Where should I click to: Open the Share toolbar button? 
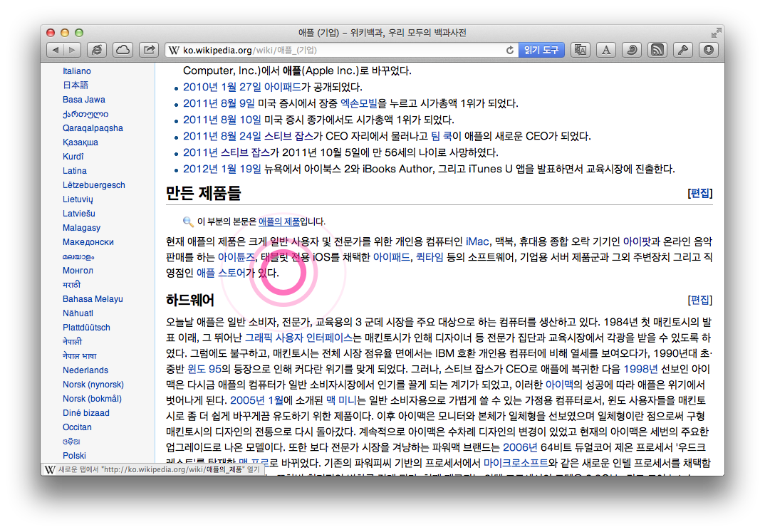149,50
